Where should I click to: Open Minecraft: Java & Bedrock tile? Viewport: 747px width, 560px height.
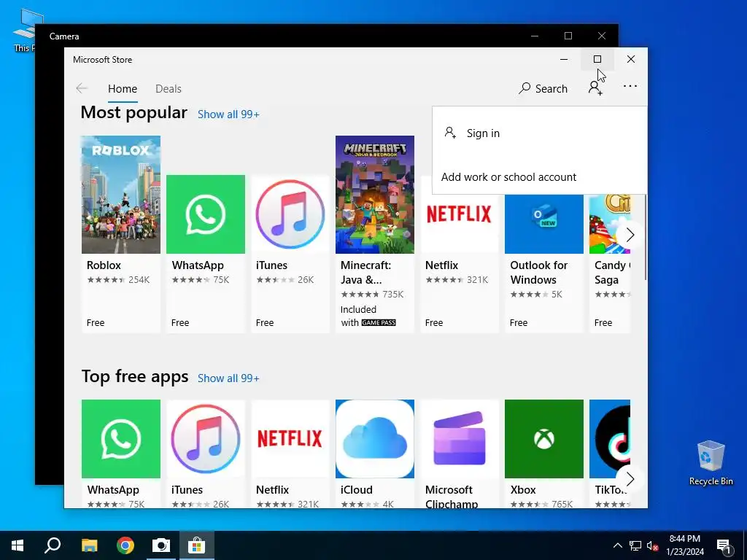pos(374,233)
